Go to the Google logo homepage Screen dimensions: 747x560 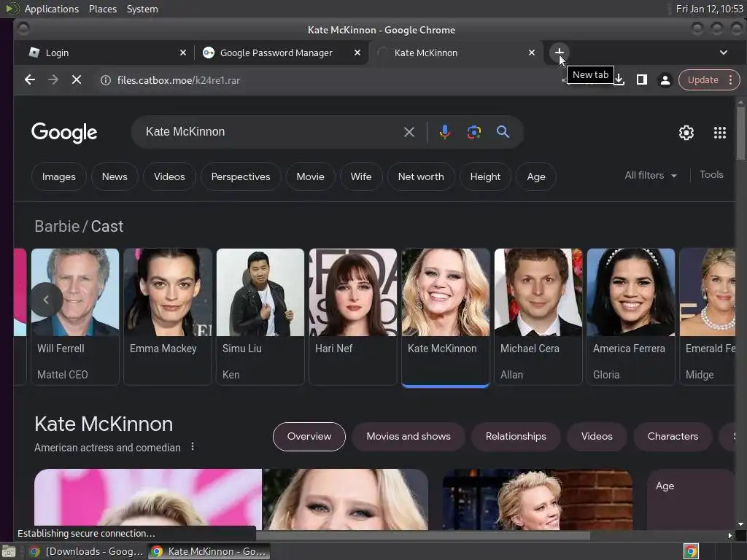pos(64,133)
